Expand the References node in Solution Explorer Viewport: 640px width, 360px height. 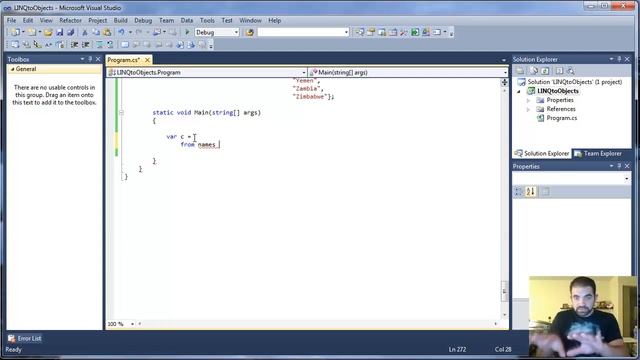(x=528, y=109)
